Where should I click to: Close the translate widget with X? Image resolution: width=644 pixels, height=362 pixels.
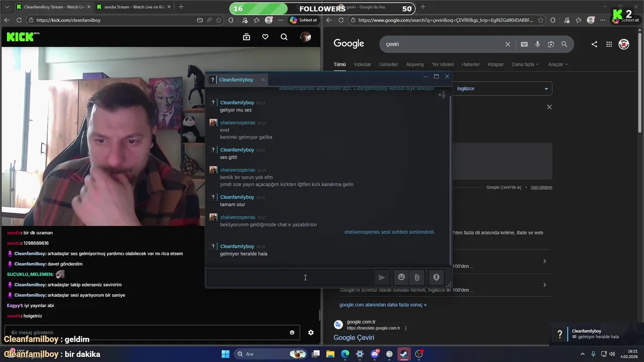click(x=549, y=107)
